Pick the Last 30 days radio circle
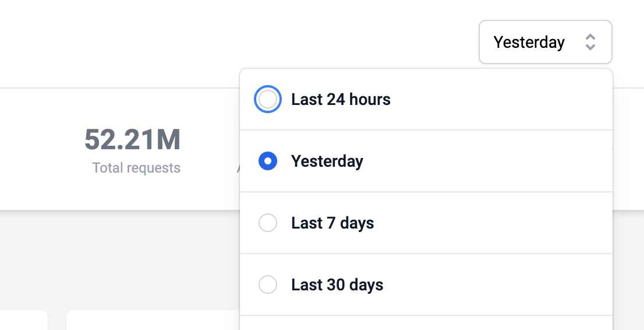 pos(268,285)
